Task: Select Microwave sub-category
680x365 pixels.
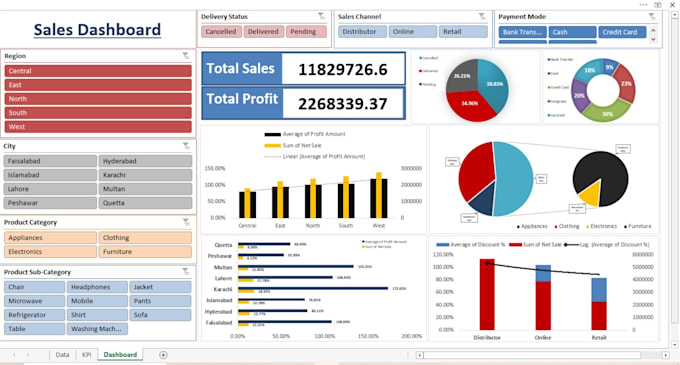Action: 35,301
